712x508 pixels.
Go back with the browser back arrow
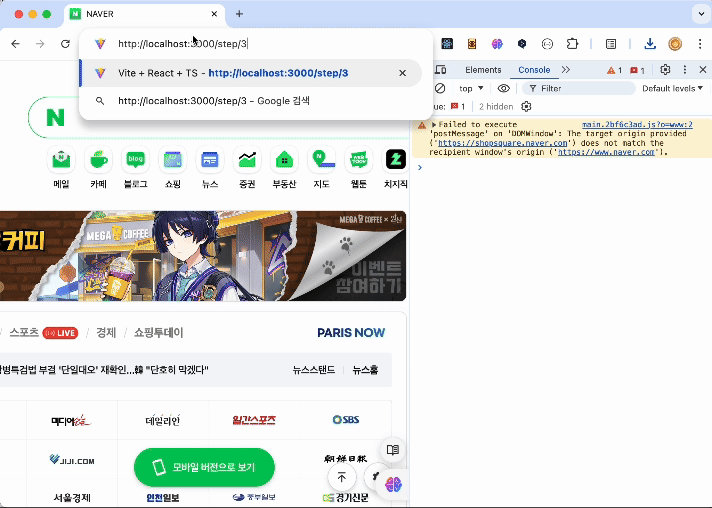[15, 44]
